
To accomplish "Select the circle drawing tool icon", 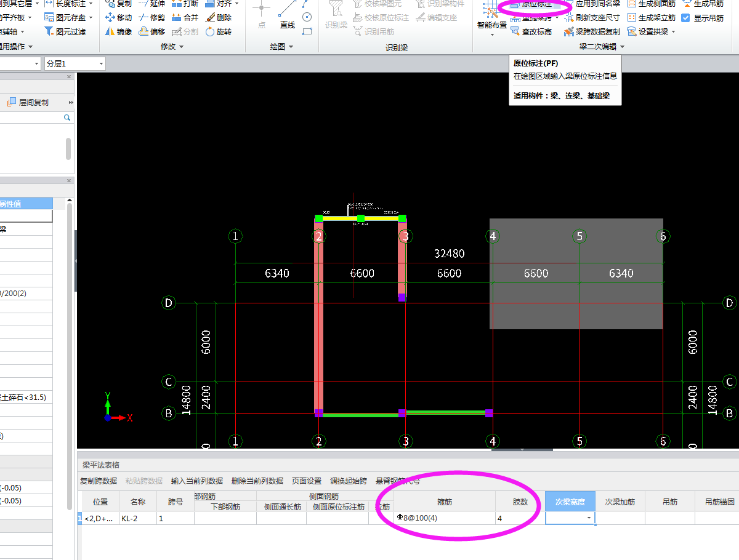I will pos(307,17).
